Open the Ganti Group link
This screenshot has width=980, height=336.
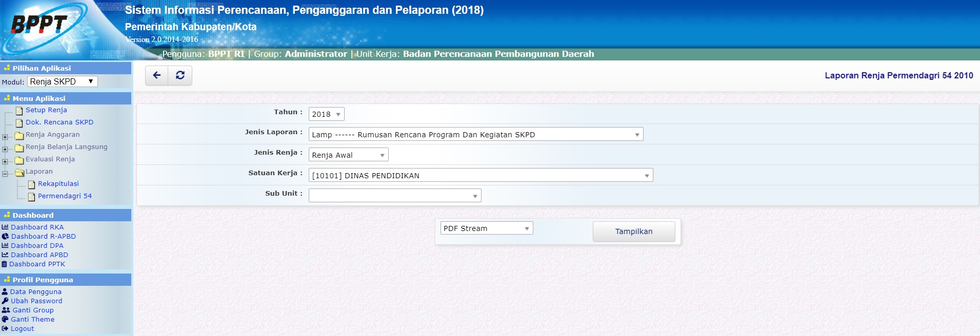pyautogui.click(x=33, y=310)
